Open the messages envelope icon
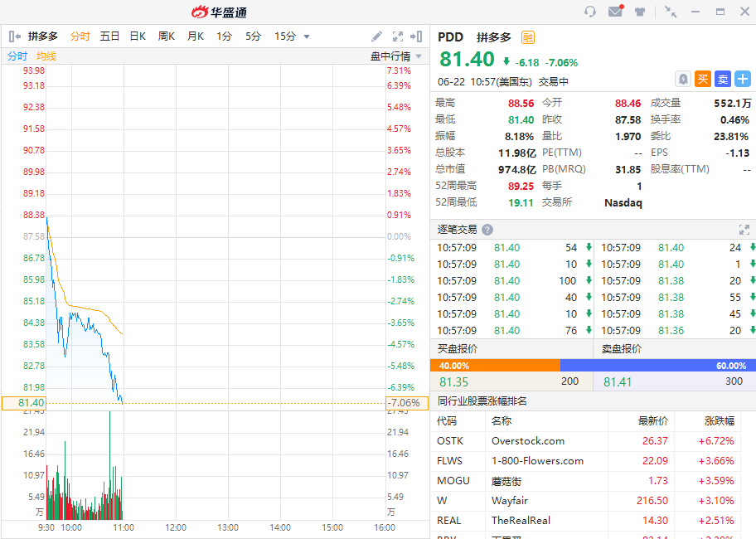 coord(615,12)
